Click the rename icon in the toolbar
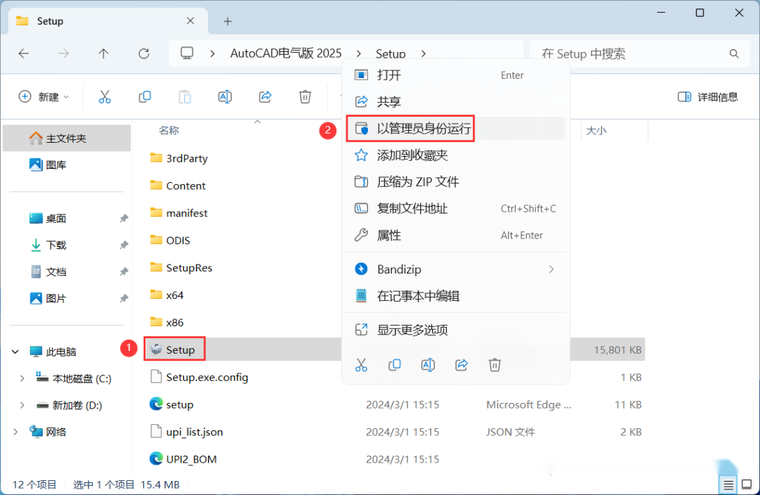 coord(225,97)
